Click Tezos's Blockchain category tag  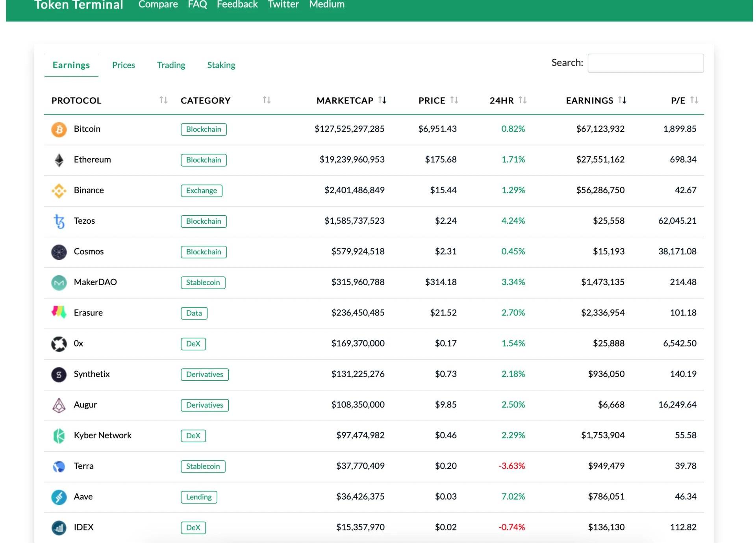pyautogui.click(x=204, y=221)
